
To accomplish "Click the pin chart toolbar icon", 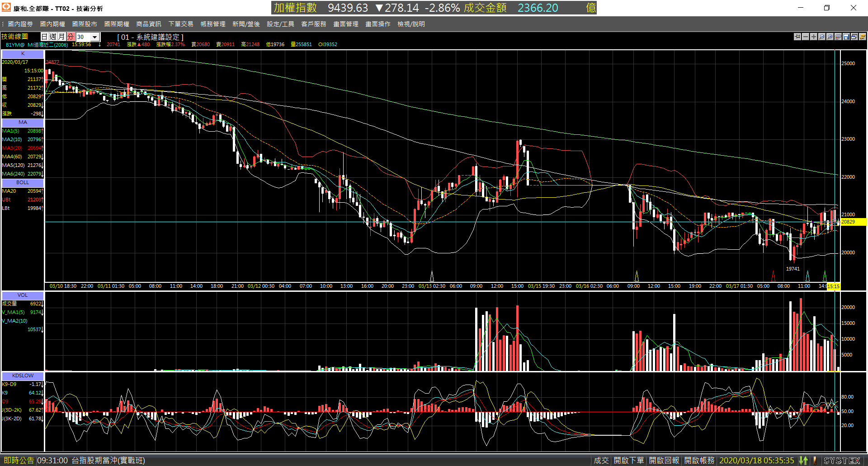I will (797, 37).
